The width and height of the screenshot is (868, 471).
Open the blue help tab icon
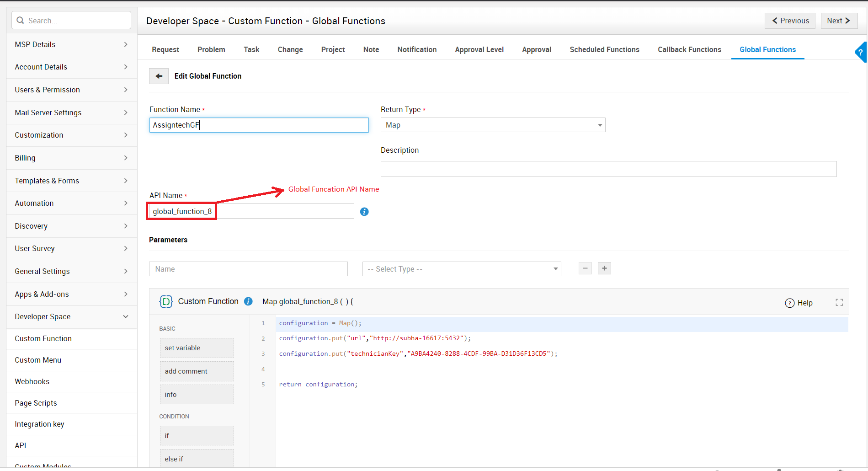pyautogui.click(x=861, y=53)
